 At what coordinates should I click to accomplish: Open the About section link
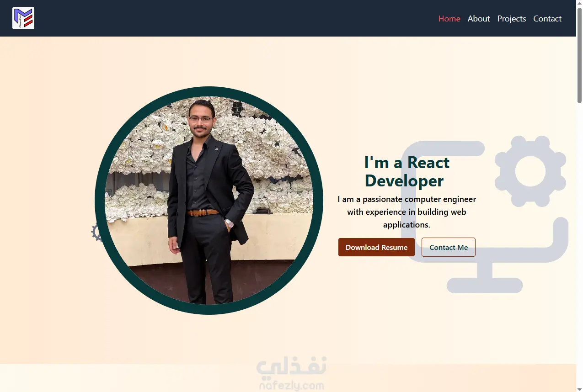pos(478,18)
